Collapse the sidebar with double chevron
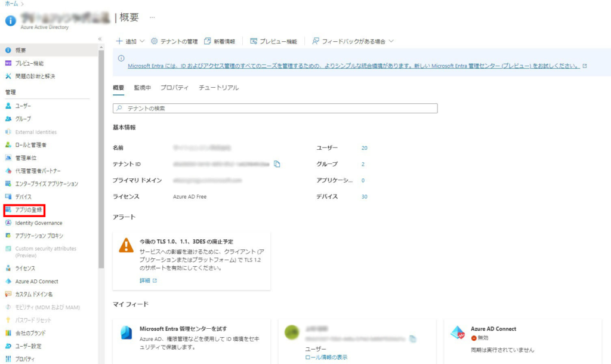This screenshot has width=611, height=364. (x=100, y=39)
